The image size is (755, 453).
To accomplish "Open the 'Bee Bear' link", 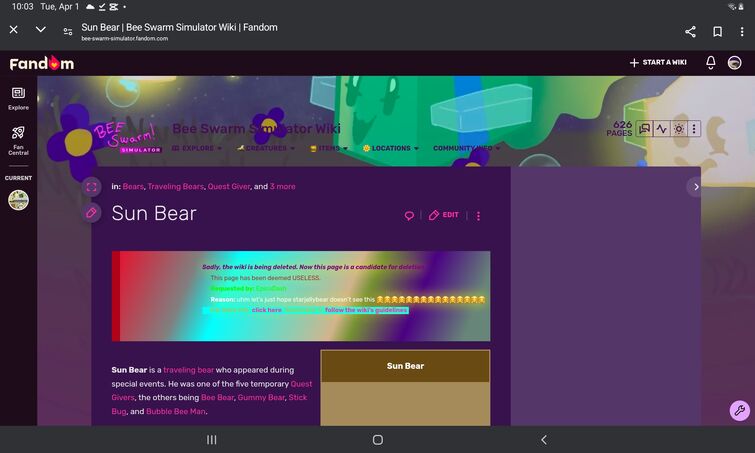I will click(217, 397).
